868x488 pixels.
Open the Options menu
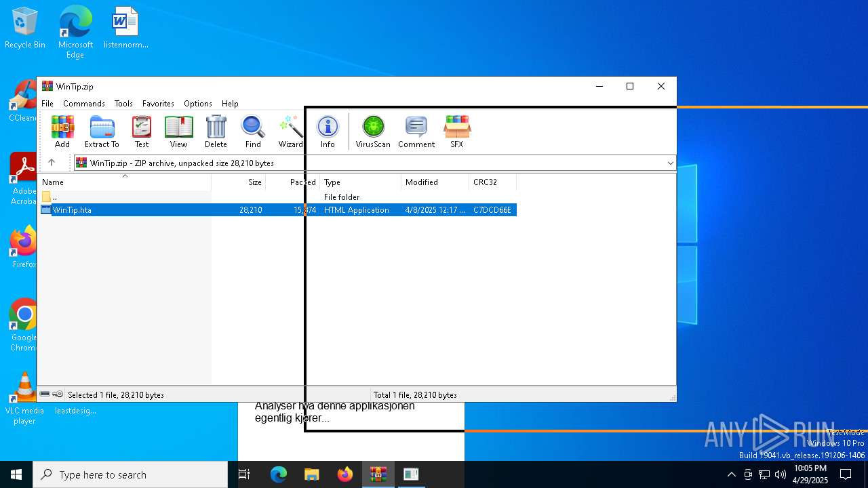coord(198,104)
